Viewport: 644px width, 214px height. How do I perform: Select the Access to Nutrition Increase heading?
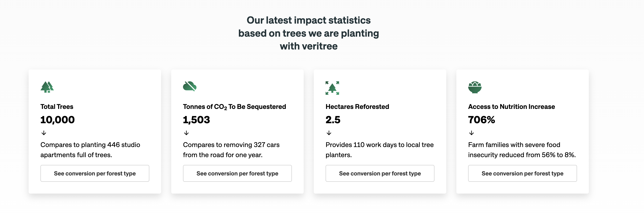point(511,107)
